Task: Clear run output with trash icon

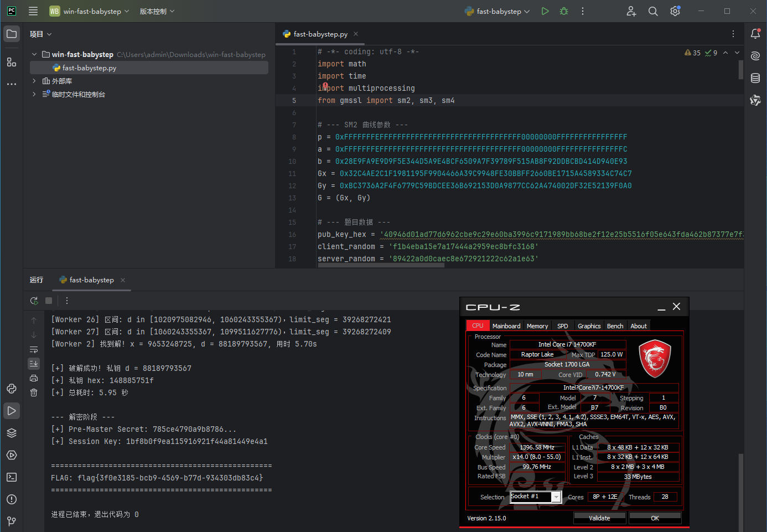Action: click(x=34, y=392)
